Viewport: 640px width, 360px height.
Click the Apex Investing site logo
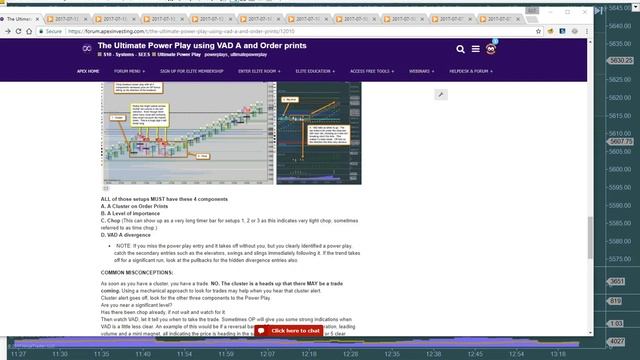tap(87, 49)
